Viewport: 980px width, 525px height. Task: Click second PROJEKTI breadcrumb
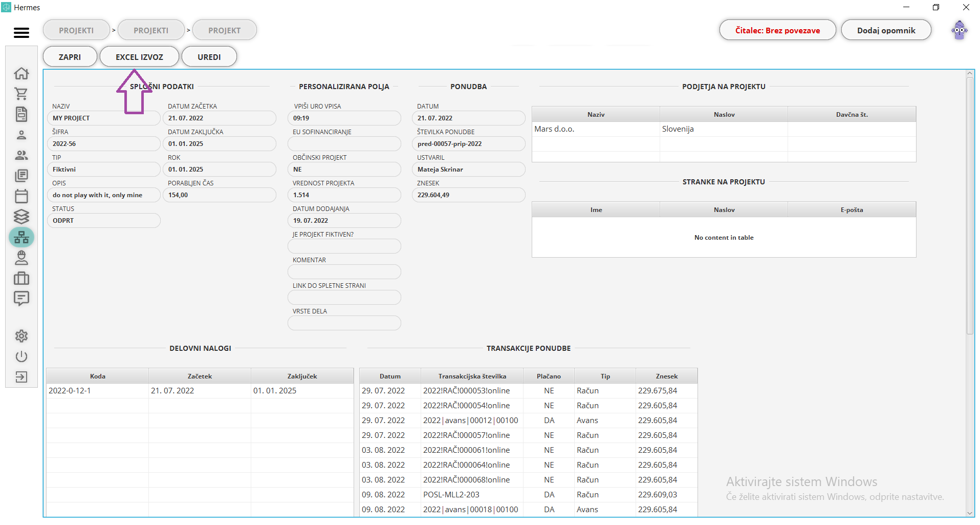151,30
